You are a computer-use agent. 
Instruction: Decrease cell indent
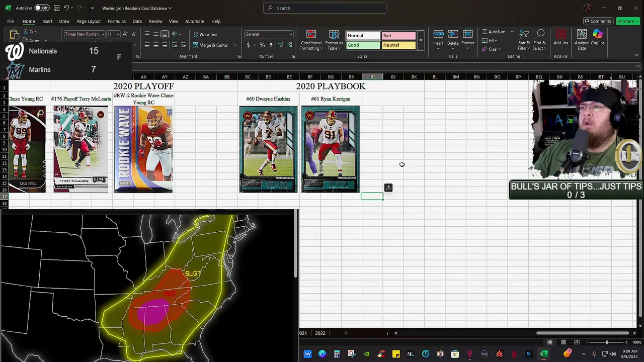(x=174, y=45)
